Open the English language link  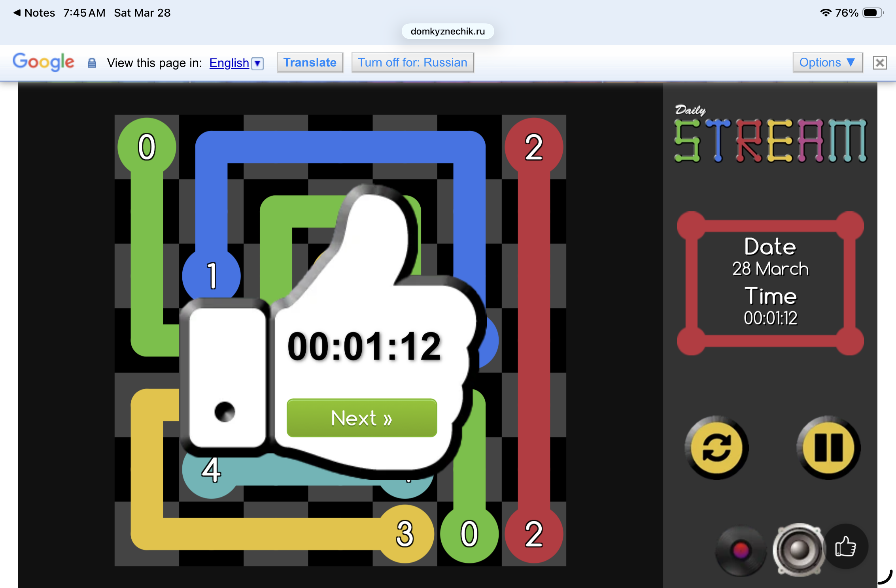pos(229,63)
